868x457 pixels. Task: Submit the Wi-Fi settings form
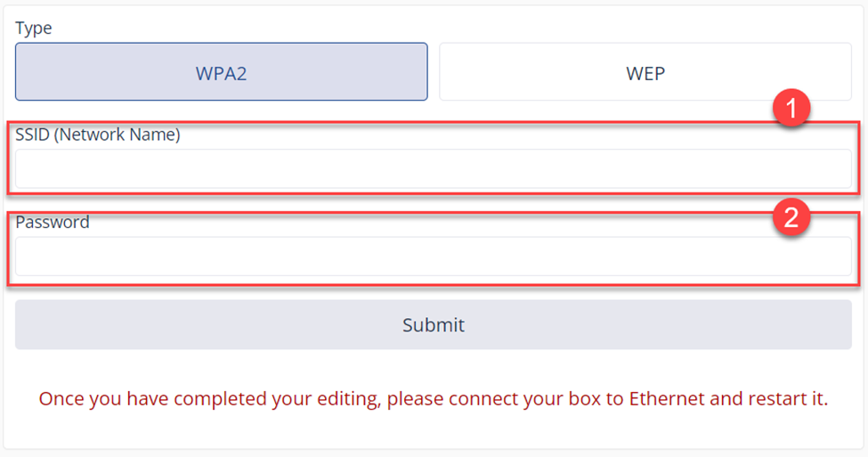(x=433, y=325)
